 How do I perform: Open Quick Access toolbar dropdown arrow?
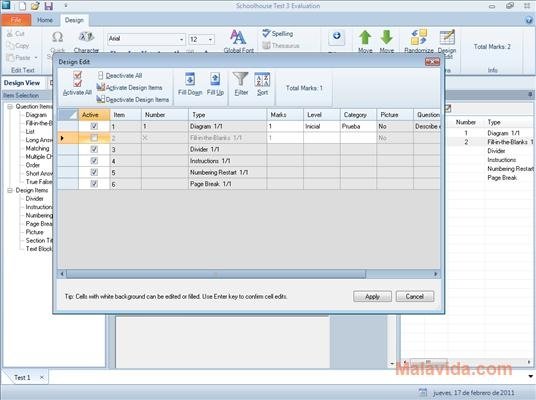(x=66, y=5)
